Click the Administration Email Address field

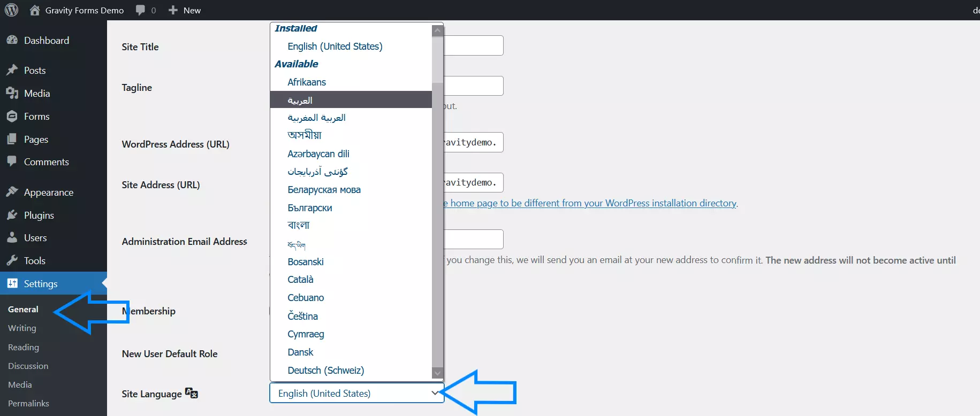coord(473,239)
